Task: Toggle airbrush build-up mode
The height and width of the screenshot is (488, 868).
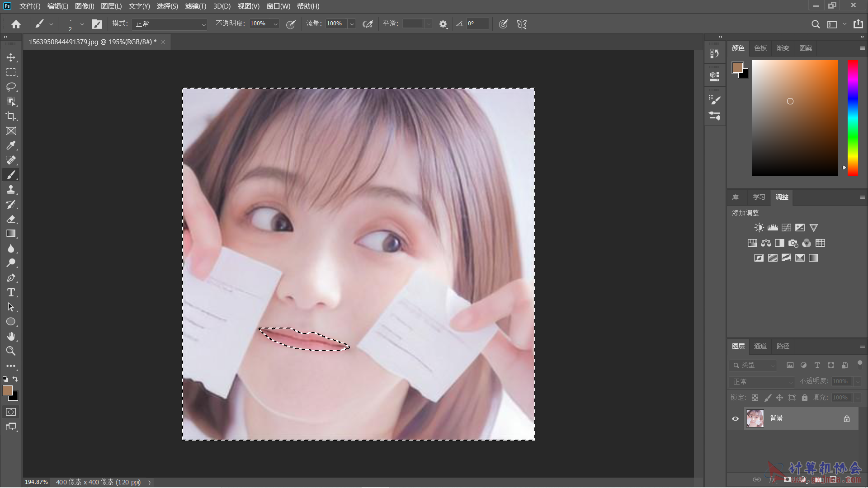Action: pyautogui.click(x=368, y=24)
